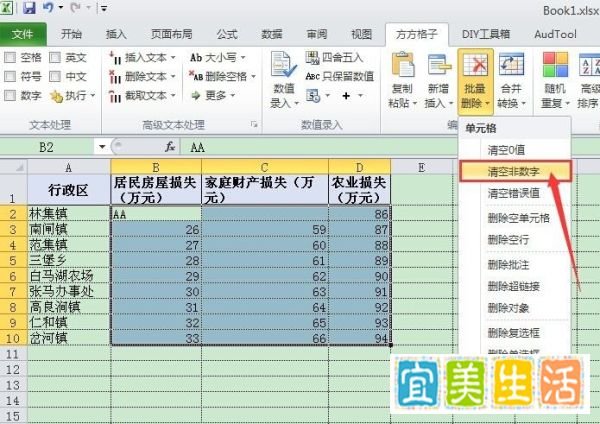Click the Redo icon in quick access toolbar
The image size is (600, 424).
(x=75, y=7)
